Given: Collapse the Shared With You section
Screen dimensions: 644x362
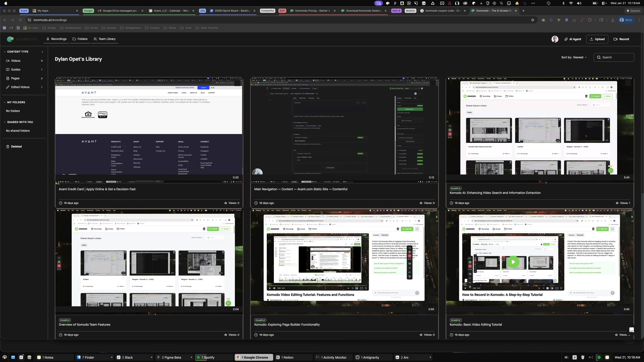Looking at the screenshot, I should [x=5, y=122].
